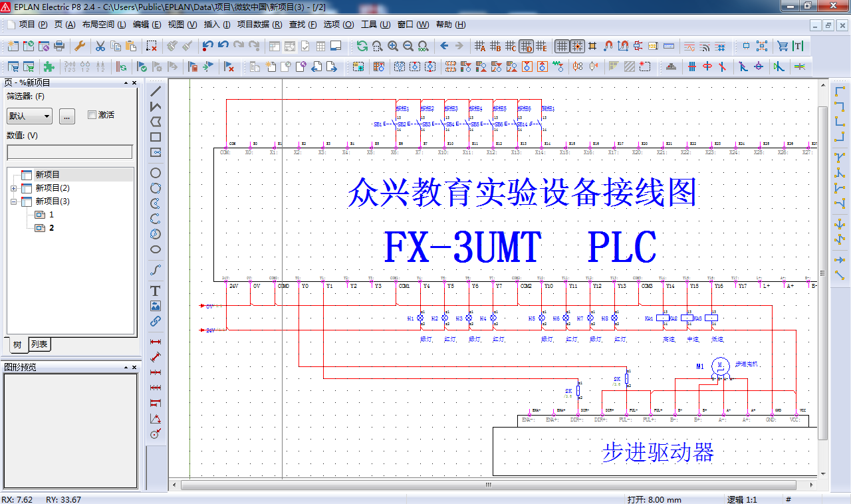The width and height of the screenshot is (851, 504).
Task: Toggle grid C size button
Action: pyautogui.click(x=511, y=46)
